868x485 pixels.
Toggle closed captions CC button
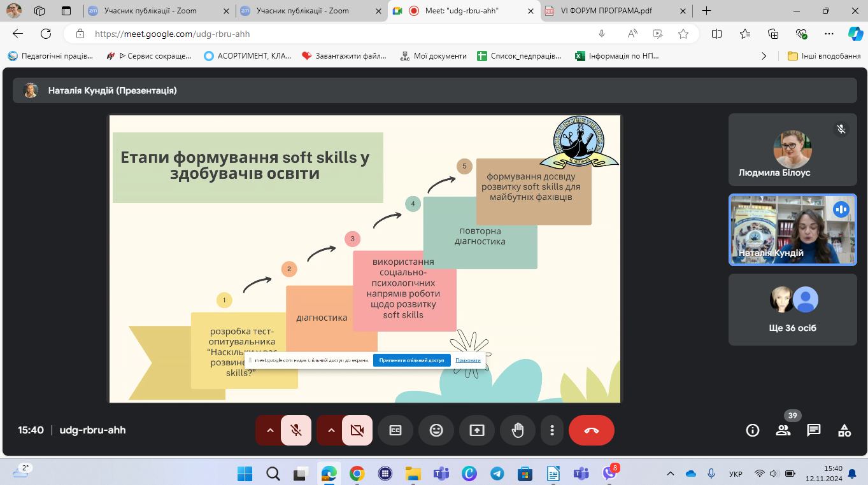pyautogui.click(x=395, y=430)
